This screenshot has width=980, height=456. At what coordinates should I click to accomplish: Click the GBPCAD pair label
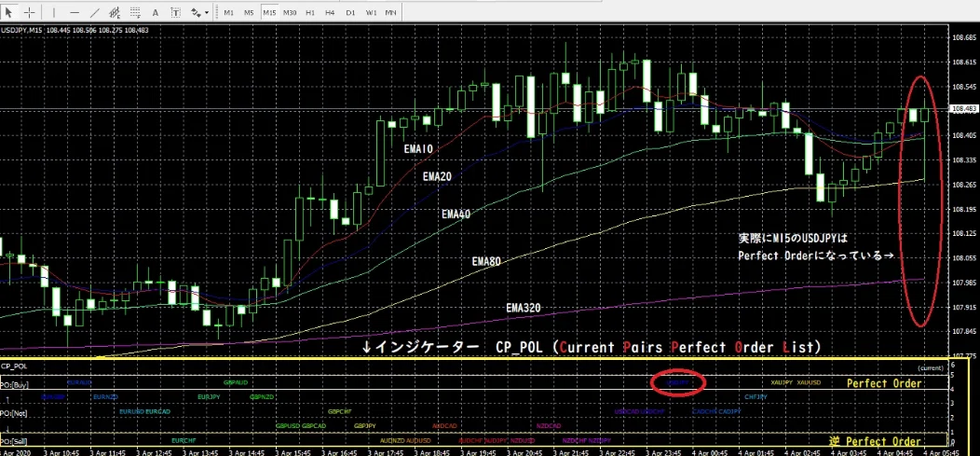coord(314,426)
